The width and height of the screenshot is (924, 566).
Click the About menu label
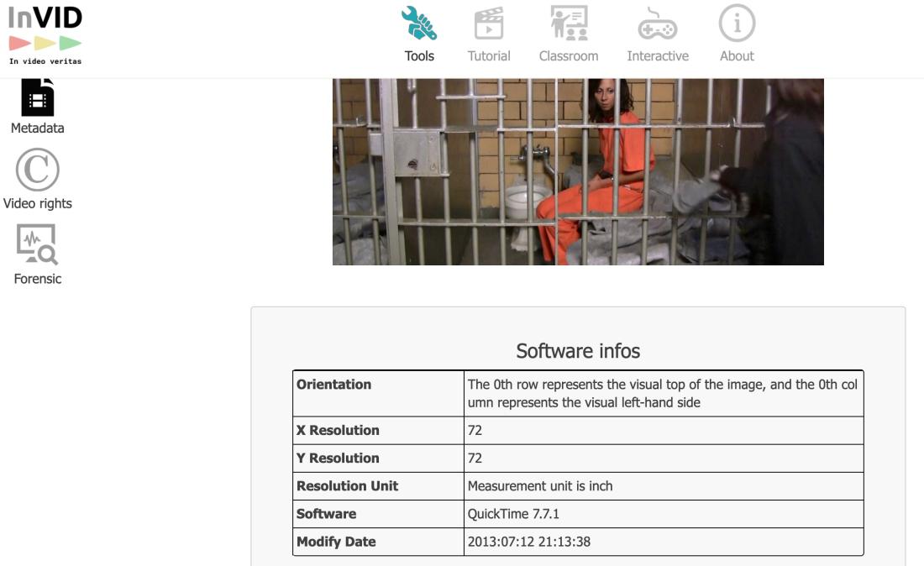point(737,56)
